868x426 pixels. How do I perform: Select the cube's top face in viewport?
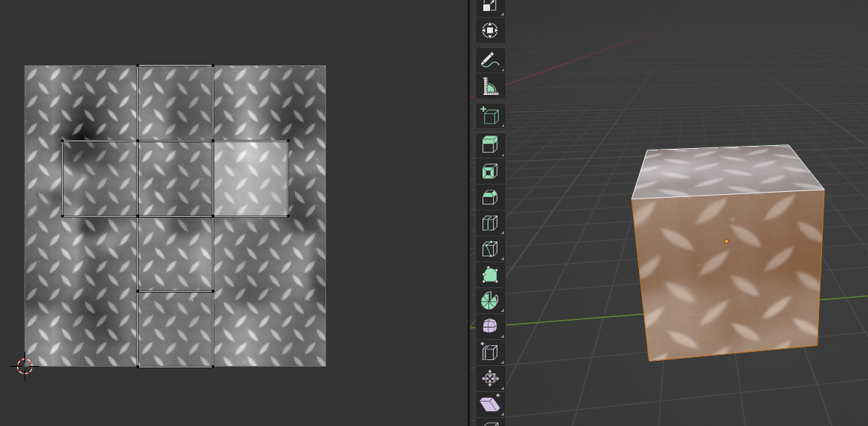click(x=727, y=170)
